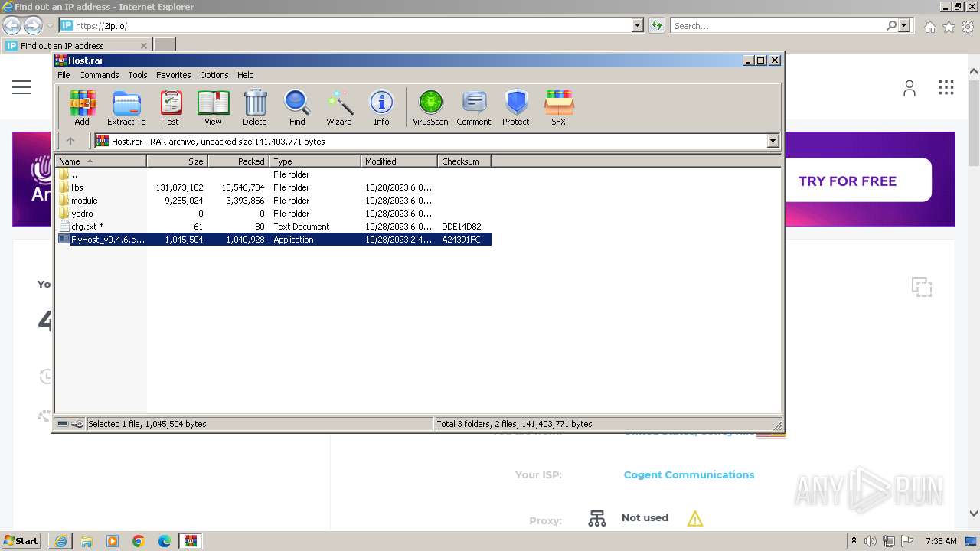Screen dimensions: 980x551
Task: Click the volume tray icon
Action: coord(871,541)
